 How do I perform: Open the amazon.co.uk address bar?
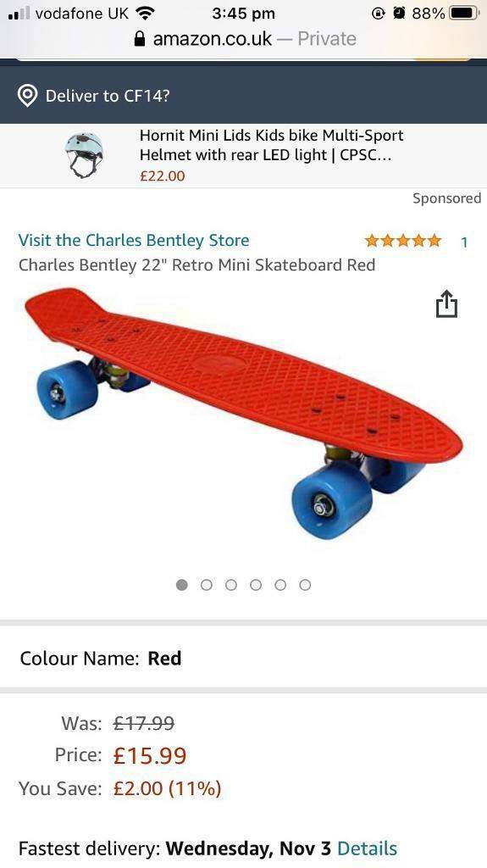[245, 39]
